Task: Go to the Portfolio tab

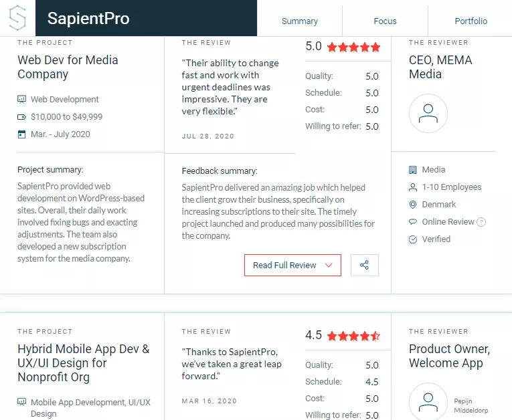Action: coord(471,21)
